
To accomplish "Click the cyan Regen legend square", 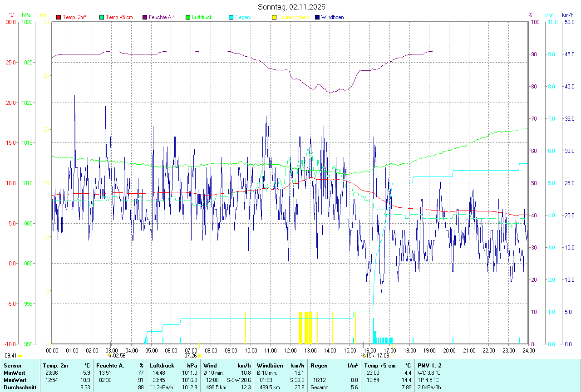I will point(231,17).
